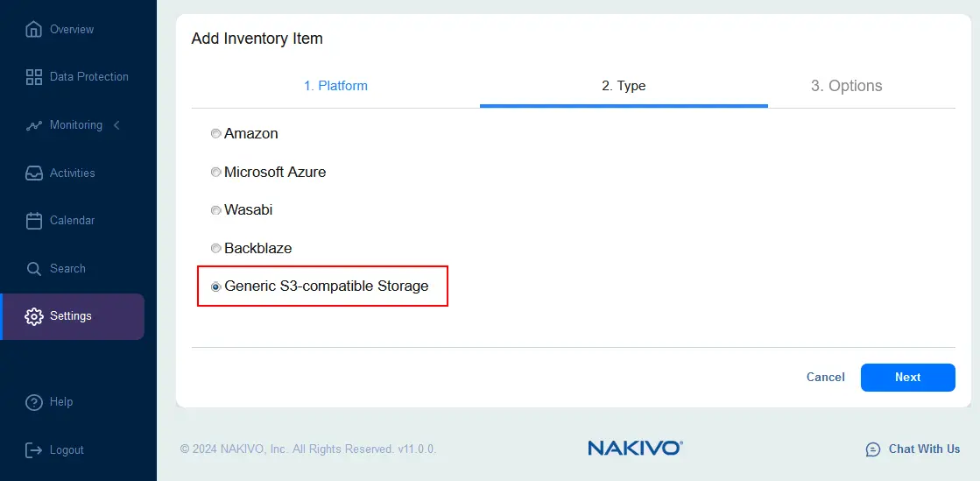Open the Chat With Us link
This screenshot has width=980, height=481.
[x=924, y=449]
